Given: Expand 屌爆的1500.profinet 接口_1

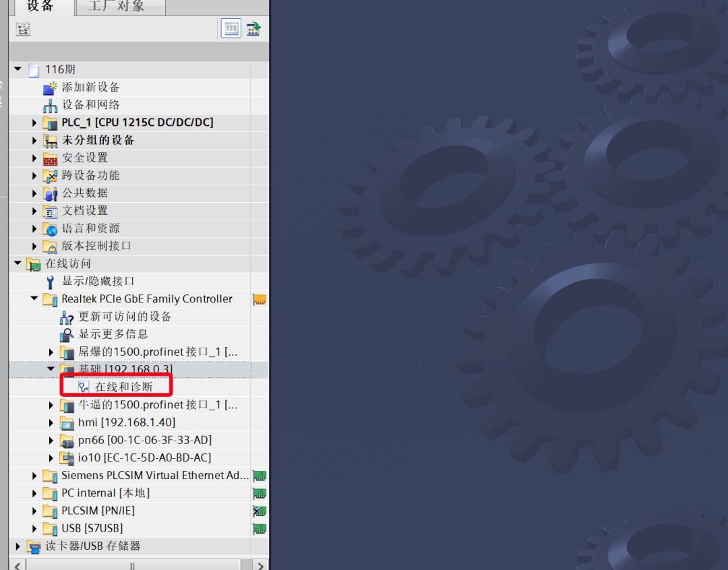Looking at the screenshot, I should coord(51,352).
